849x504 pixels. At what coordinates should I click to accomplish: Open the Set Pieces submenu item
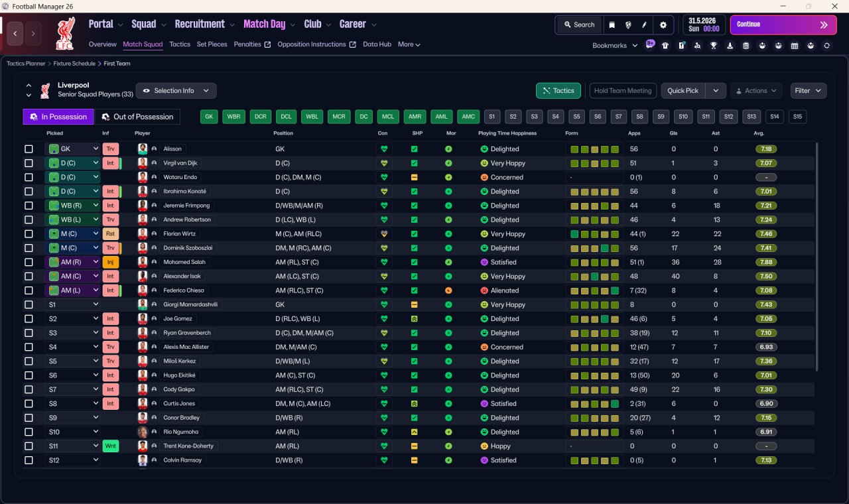coord(212,44)
